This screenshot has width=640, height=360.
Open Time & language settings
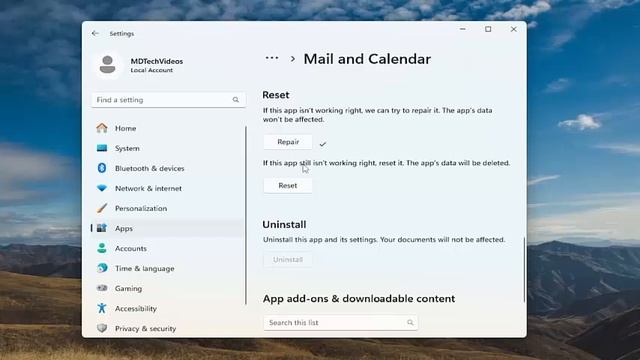(x=168, y=268)
